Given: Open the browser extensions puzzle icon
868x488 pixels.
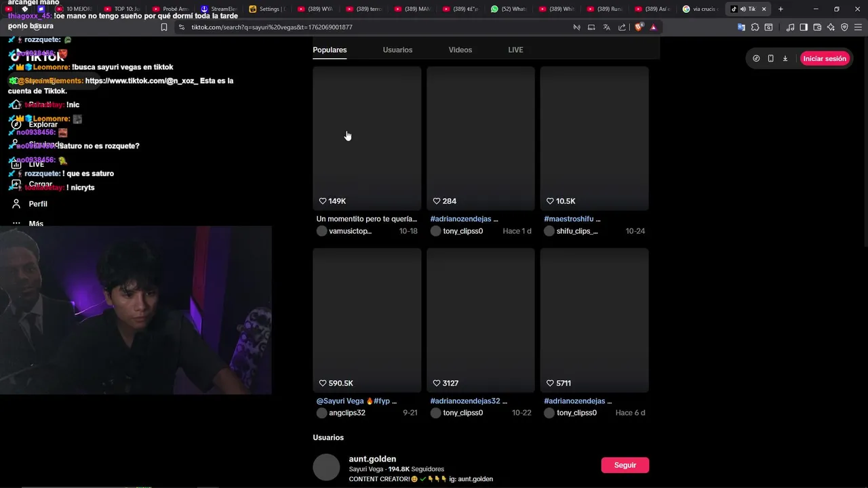Looking at the screenshot, I should tap(755, 27).
